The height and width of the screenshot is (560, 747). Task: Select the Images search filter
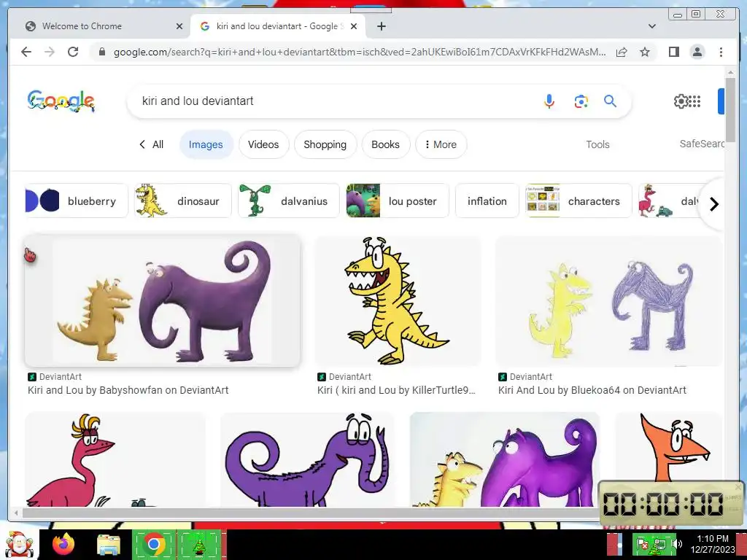coord(206,144)
